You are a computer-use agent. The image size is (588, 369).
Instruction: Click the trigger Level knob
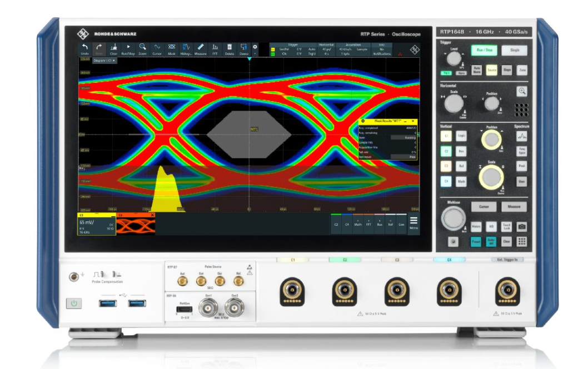click(454, 59)
